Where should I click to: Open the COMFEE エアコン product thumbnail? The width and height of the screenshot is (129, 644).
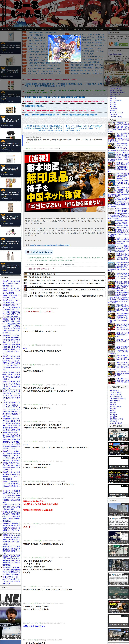[11, 159]
